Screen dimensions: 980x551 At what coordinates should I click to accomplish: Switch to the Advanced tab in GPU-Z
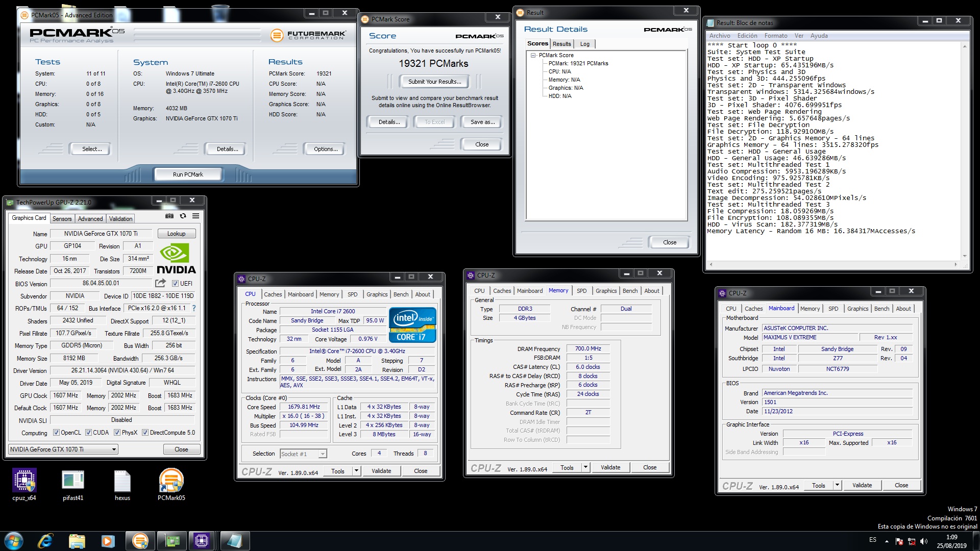coord(90,219)
